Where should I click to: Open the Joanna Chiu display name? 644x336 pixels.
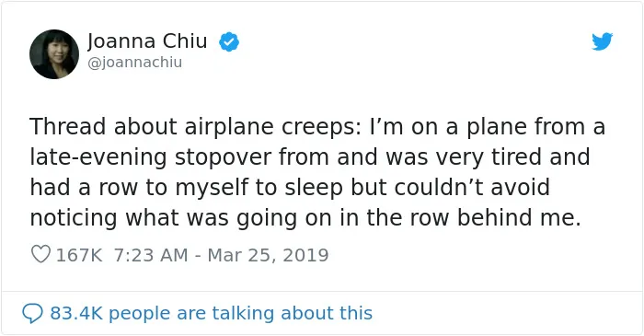click(147, 41)
